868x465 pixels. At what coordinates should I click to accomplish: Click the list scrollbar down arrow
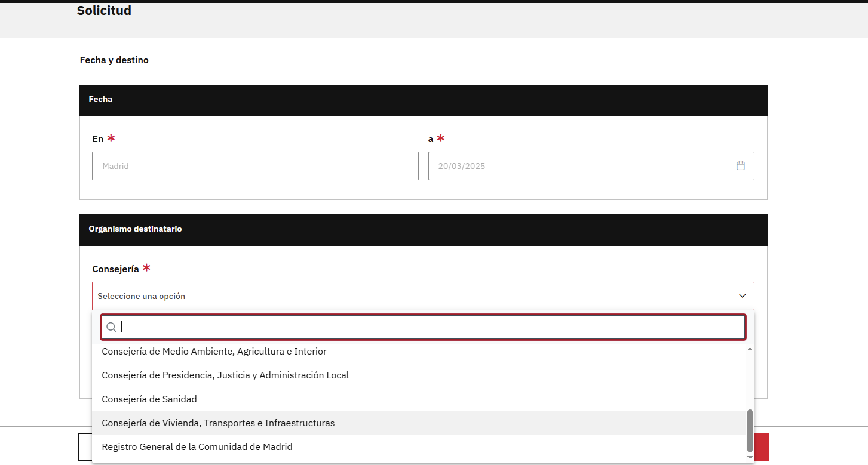click(x=750, y=457)
